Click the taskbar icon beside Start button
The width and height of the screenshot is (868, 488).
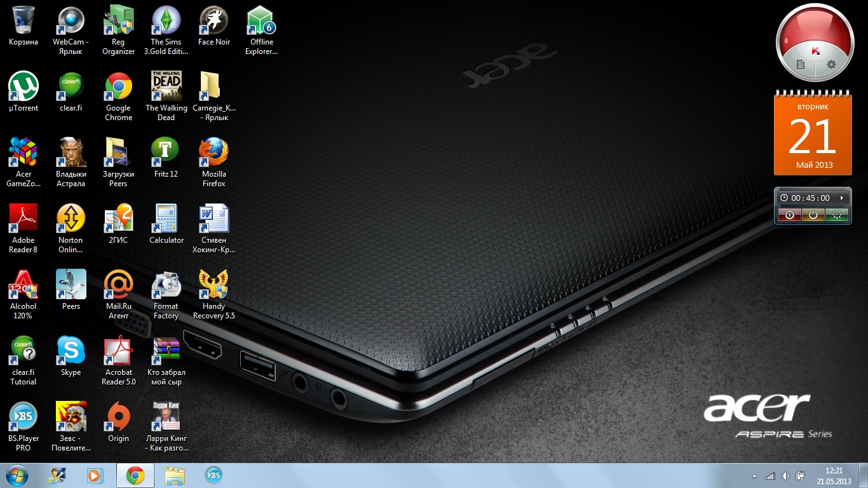point(57,475)
